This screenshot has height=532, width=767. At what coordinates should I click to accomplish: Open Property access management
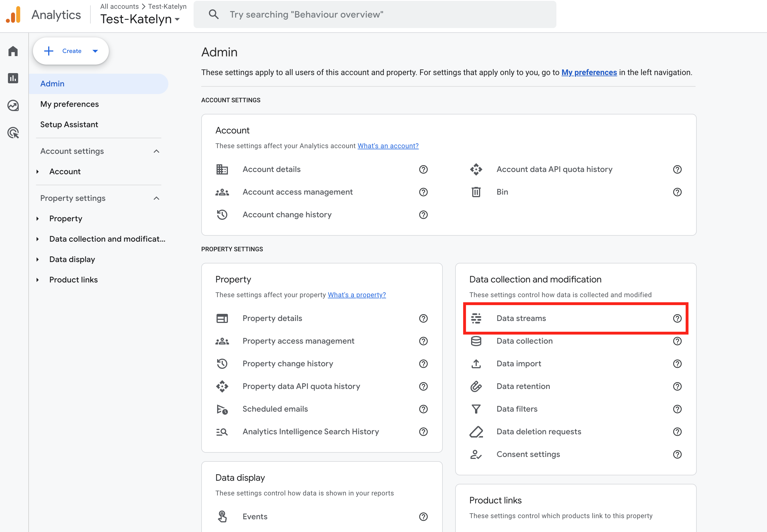point(298,341)
